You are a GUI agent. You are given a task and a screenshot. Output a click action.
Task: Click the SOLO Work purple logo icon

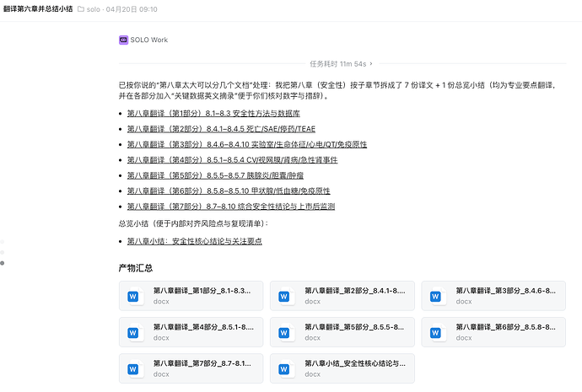[x=124, y=40]
